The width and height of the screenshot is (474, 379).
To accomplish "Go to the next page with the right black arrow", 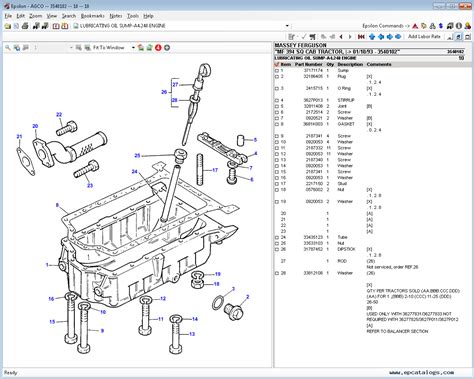I will 350,37.
